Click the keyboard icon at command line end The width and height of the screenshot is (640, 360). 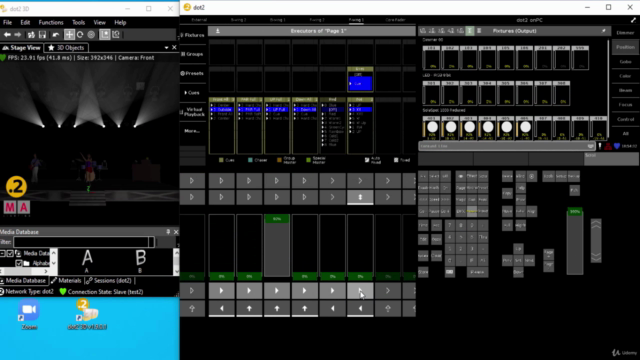[590, 146]
